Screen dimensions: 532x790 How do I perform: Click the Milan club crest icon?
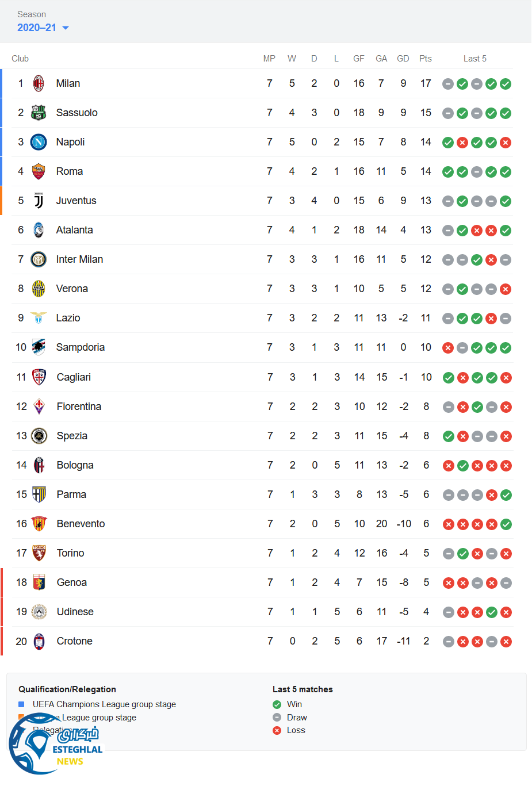39,83
